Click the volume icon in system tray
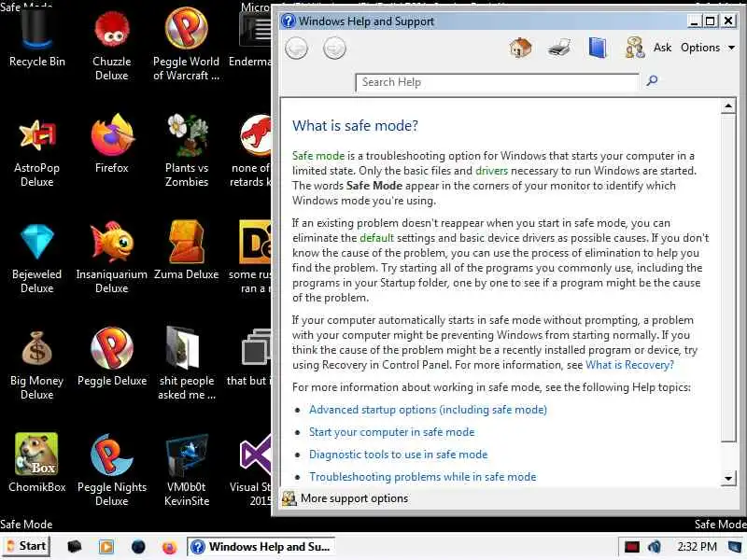 click(655, 547)
